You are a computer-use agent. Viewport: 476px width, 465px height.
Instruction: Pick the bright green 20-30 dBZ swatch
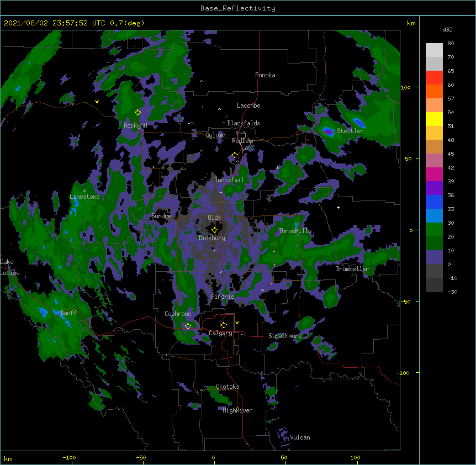(434, 230)
